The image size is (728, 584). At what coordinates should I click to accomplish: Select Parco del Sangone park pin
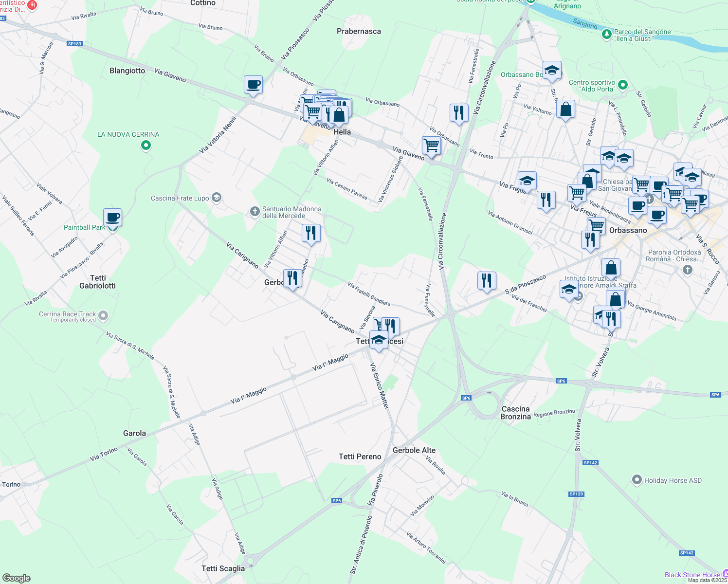click(606, 34)
